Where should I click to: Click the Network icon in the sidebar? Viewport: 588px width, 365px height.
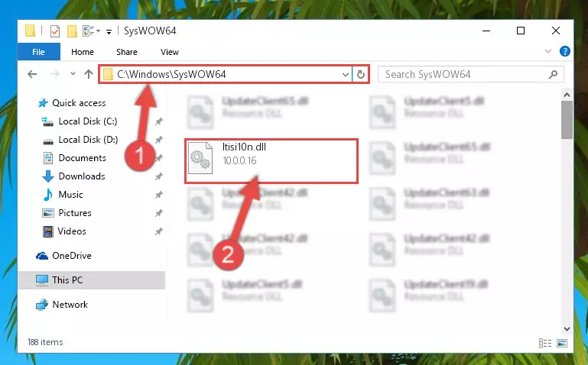42,305
